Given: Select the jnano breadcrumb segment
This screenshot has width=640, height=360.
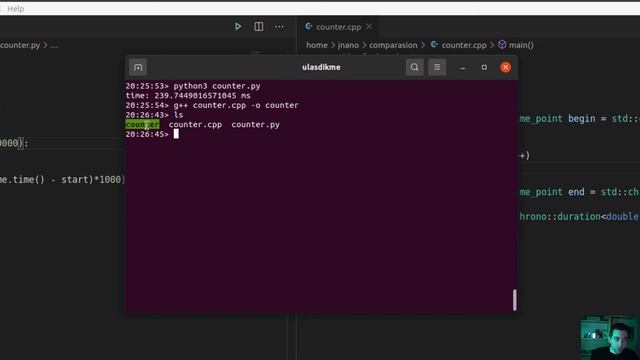Looking at the screenshot, I should (x=348, y=45).
